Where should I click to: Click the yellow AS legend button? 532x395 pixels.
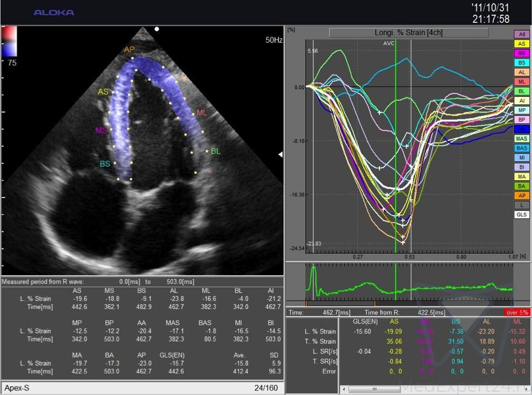click(521, 44)
